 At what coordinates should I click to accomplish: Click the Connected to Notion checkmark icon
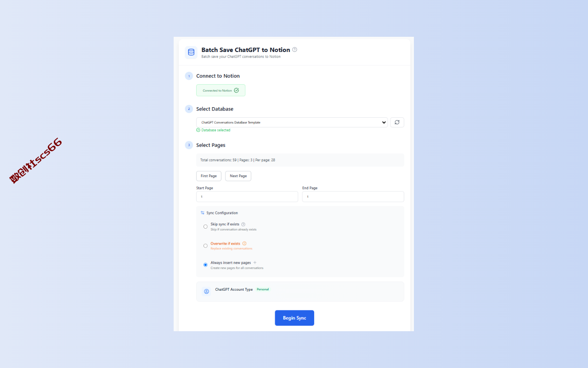pos(237,91)
